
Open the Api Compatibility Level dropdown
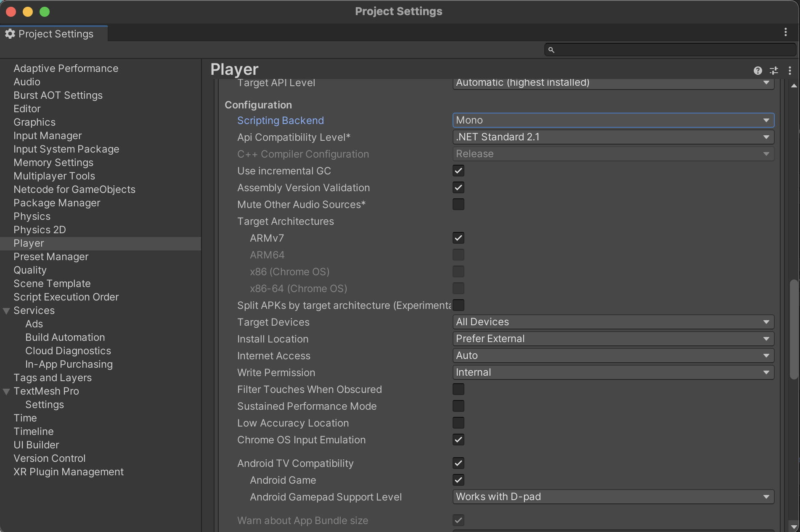[613, 137]
